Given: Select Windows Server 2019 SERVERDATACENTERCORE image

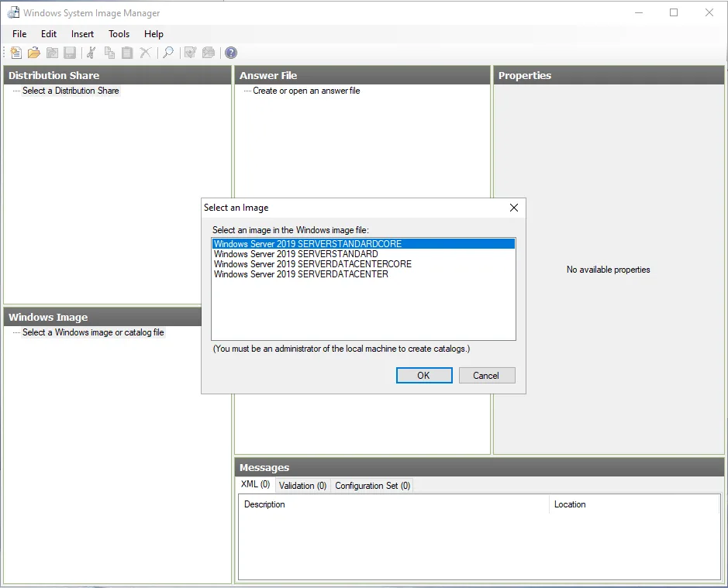Looking at the screenshot, I should point(364,264).
